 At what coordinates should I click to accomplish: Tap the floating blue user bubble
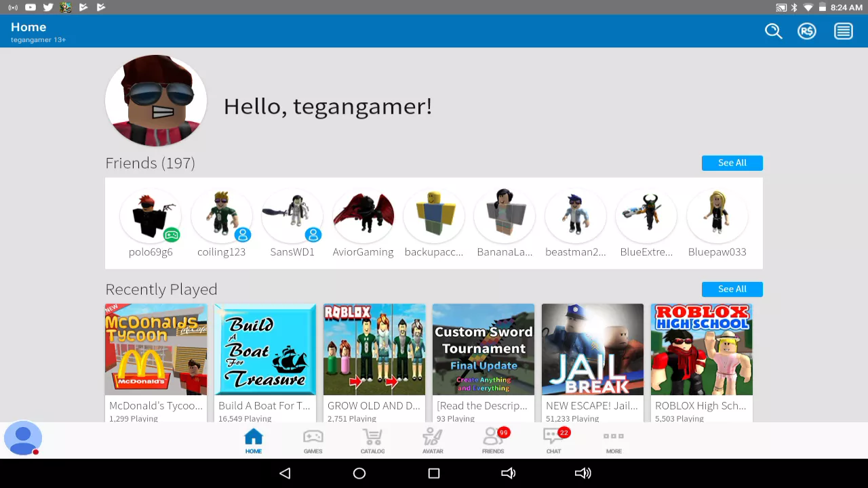pos(23,439)
